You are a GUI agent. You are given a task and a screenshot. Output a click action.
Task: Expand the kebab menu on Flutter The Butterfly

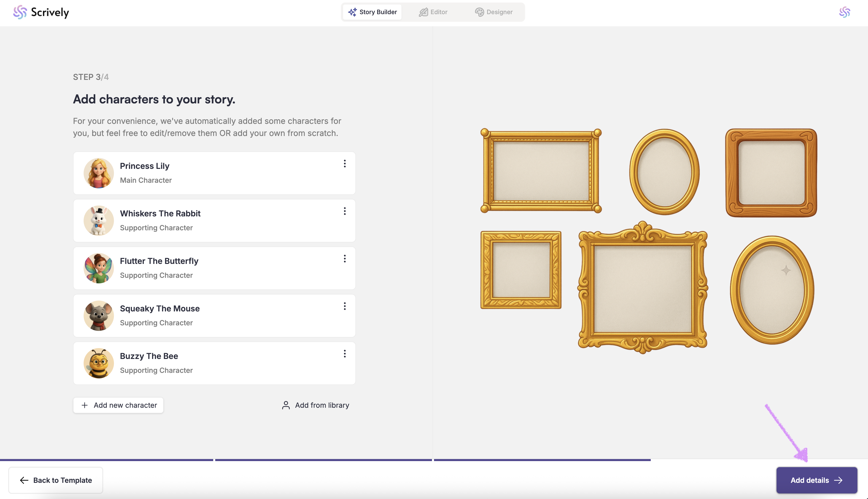pos(345,259)
